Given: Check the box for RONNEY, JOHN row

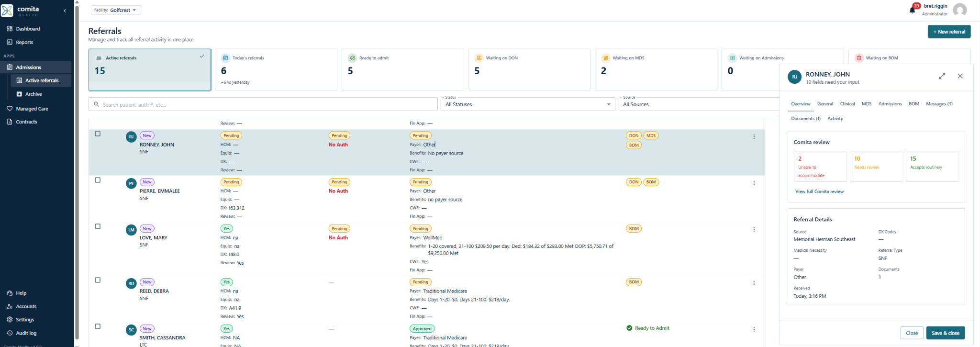Looking at the screenshot, I should (x=98, y=134).
